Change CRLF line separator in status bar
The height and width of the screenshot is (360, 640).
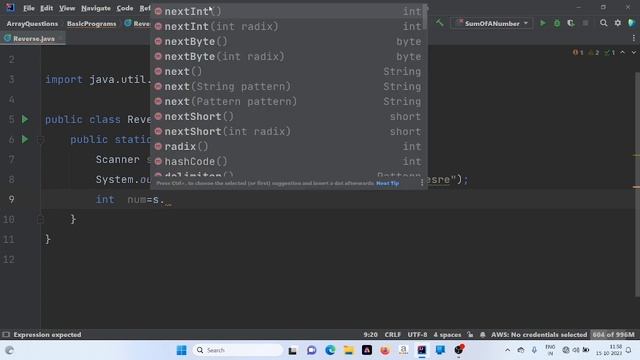tap(393, 334)
